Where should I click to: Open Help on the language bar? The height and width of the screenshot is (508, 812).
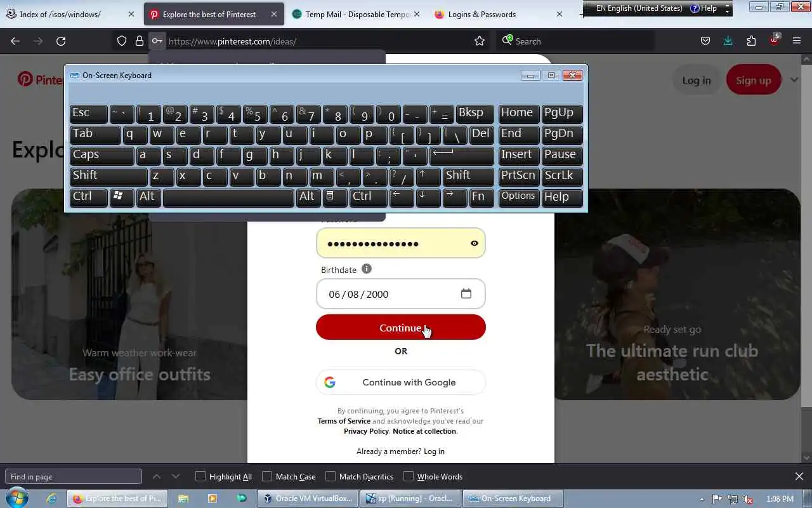point(704,8)
